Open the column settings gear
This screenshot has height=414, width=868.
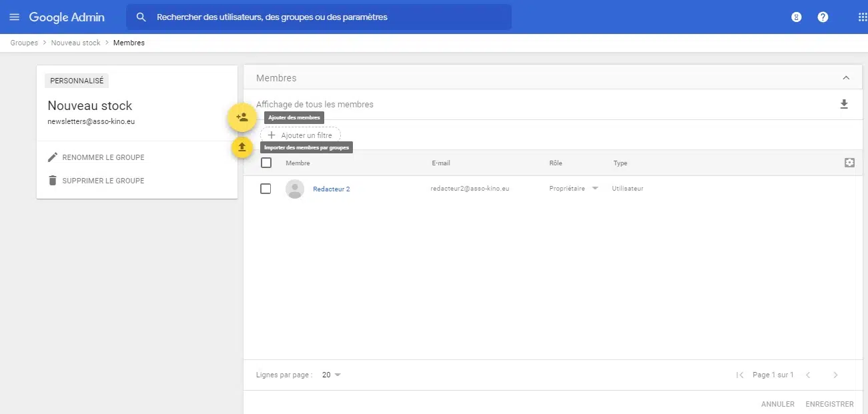tap(849, 163)
